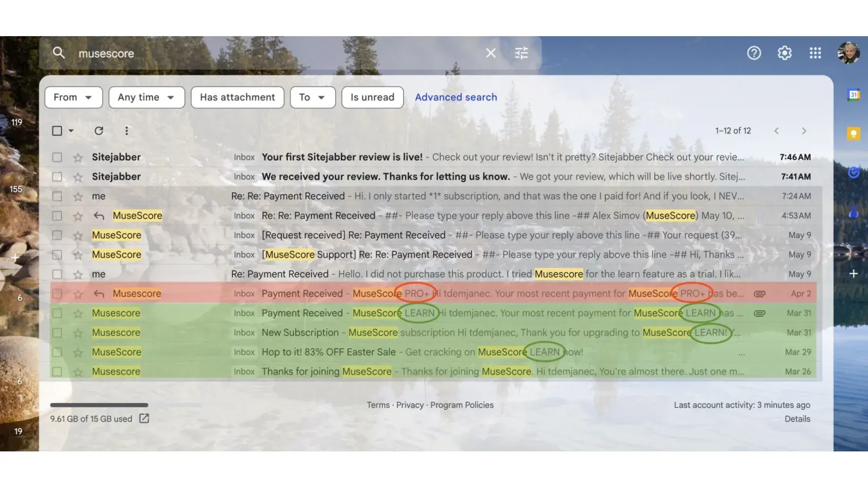
Task: Apply the Is unread filter
Action: point(372,97)
